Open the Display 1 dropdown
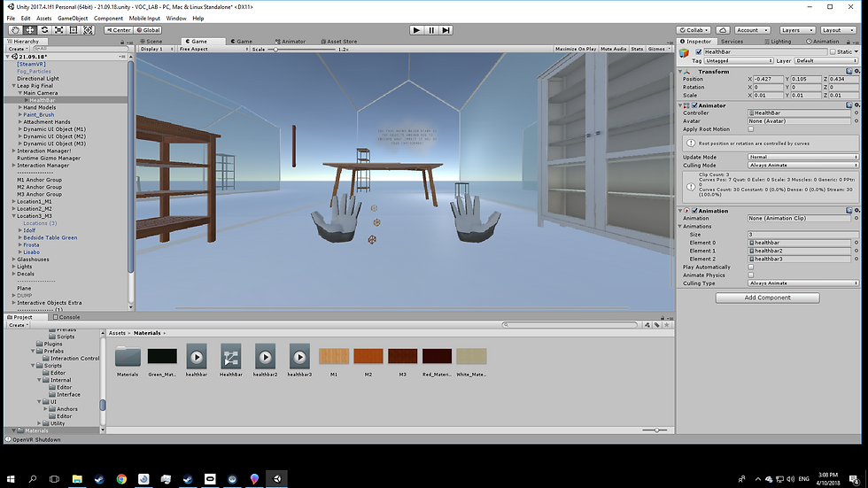Viewport: 868px width, 488px height. (x=157, y=49)
